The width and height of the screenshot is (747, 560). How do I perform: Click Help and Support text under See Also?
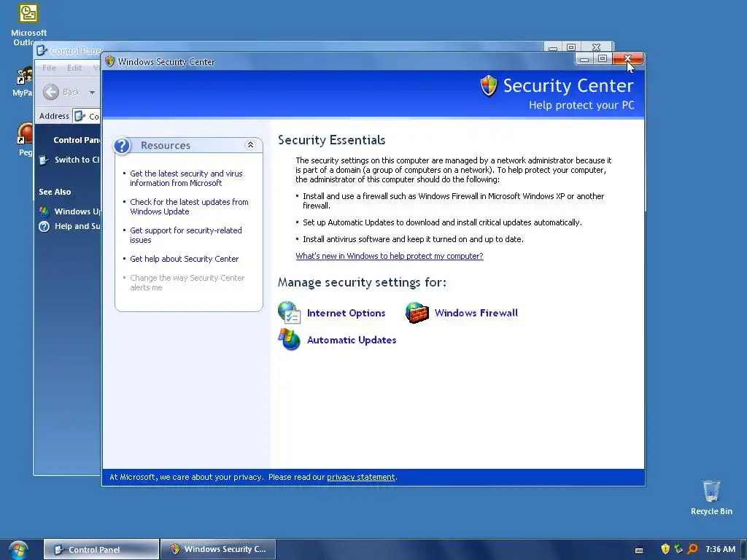tap(77, 226)
